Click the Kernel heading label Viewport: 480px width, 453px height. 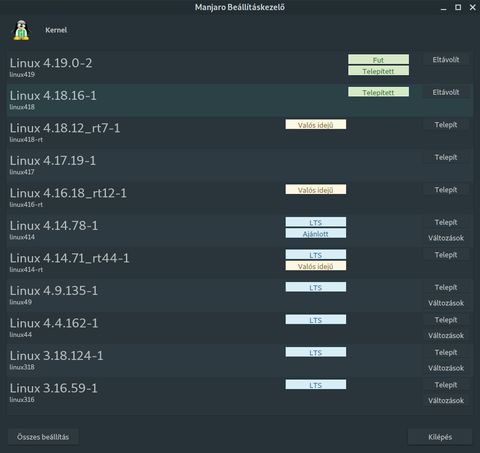[56, 30]
